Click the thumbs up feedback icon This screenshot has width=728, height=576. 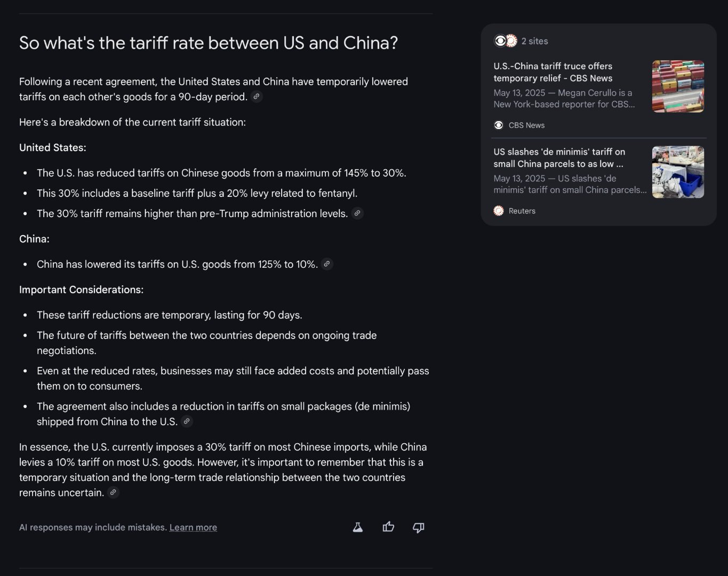388,527
